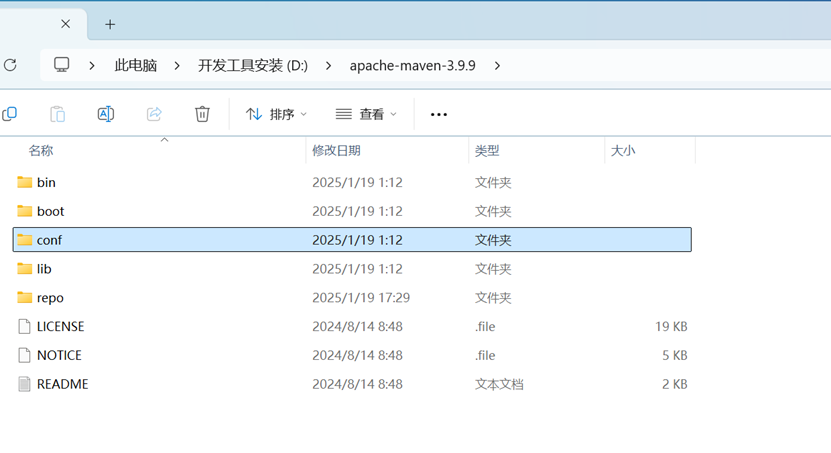Click the share icon in the toolbar

tap(154, 114)
